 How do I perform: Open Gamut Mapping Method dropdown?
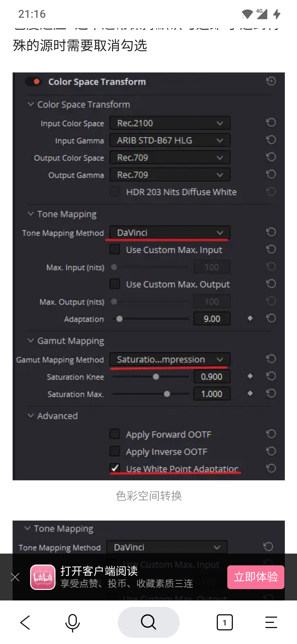[170, 359]
